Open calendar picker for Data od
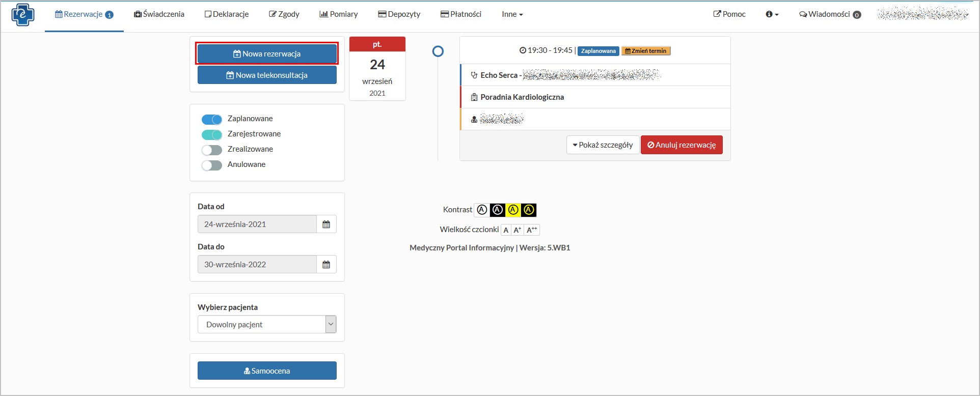 tap(326, 224)
